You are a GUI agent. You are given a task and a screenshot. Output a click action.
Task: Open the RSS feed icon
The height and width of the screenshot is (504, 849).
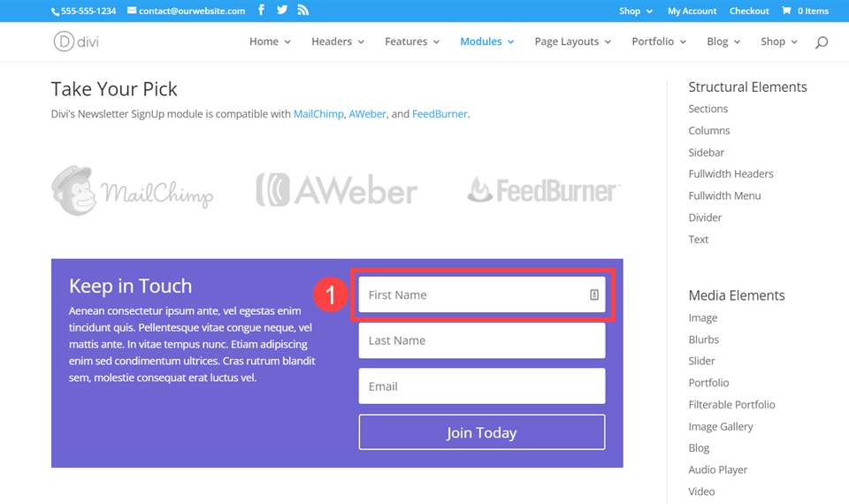303,10
